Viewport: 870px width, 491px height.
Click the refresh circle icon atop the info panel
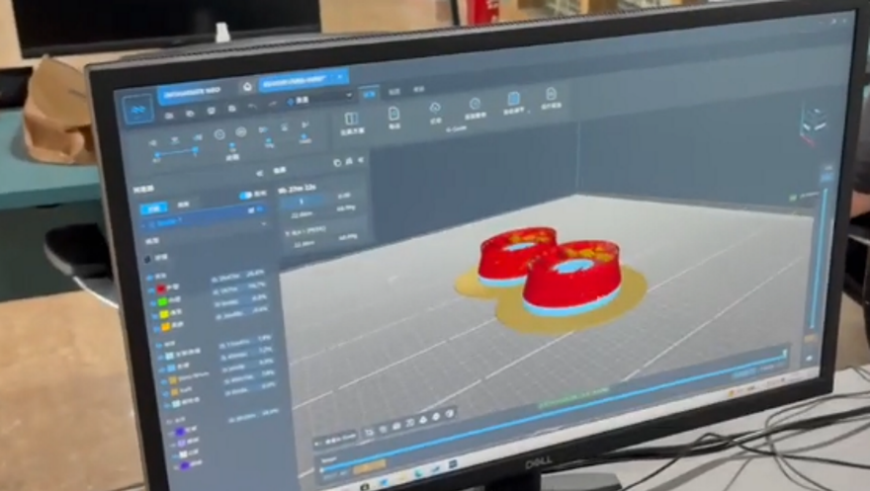(337, 163)
